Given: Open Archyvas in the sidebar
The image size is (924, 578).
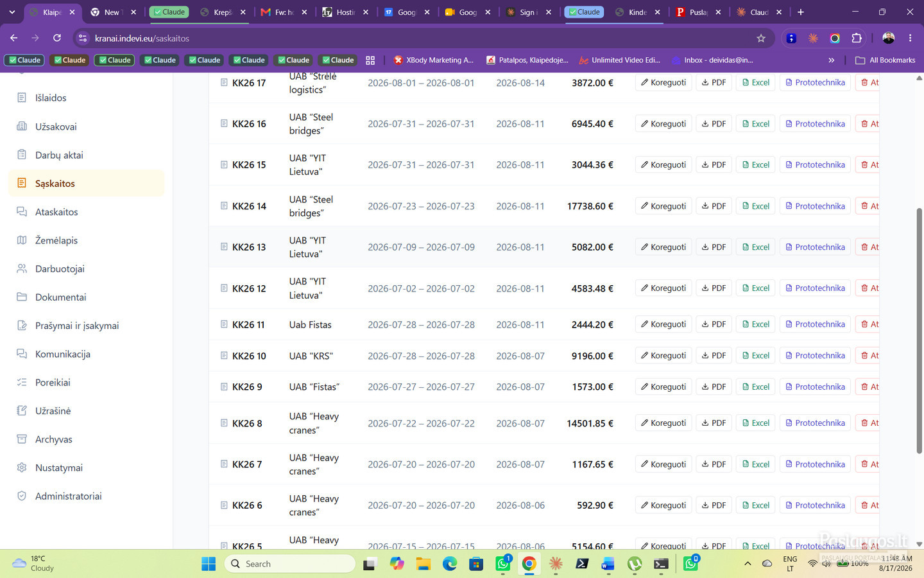Looking at the screenshot, I should point(86,439).
